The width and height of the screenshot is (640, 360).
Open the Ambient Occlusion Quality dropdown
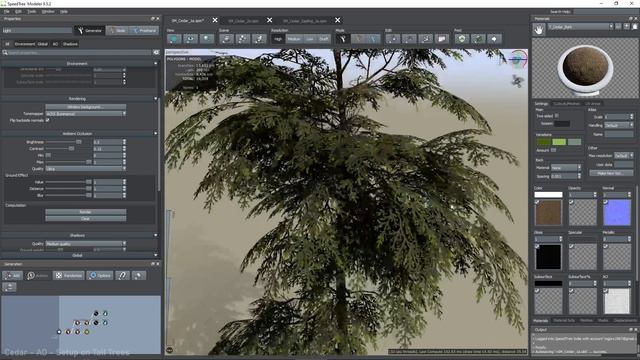click(85, 169)
